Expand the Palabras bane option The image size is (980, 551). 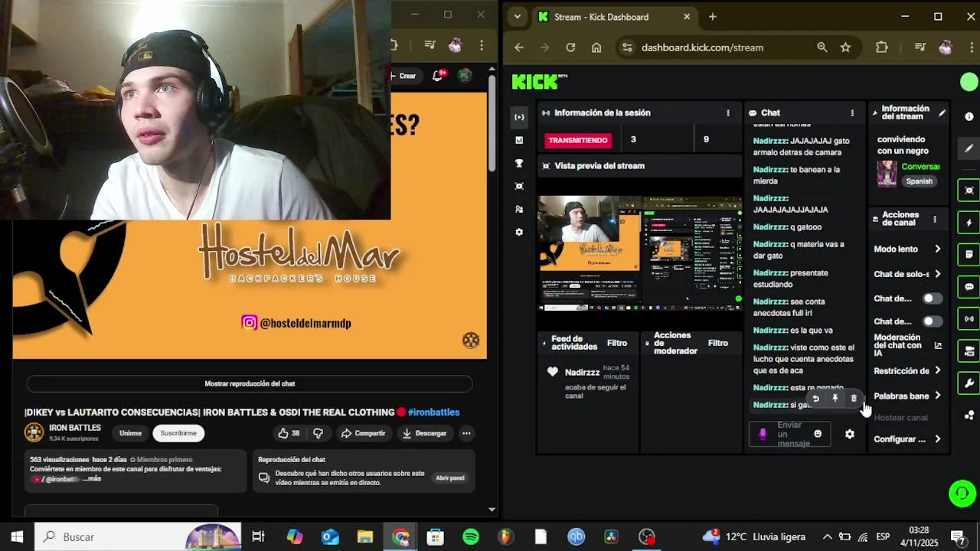[x=908, y=396]
